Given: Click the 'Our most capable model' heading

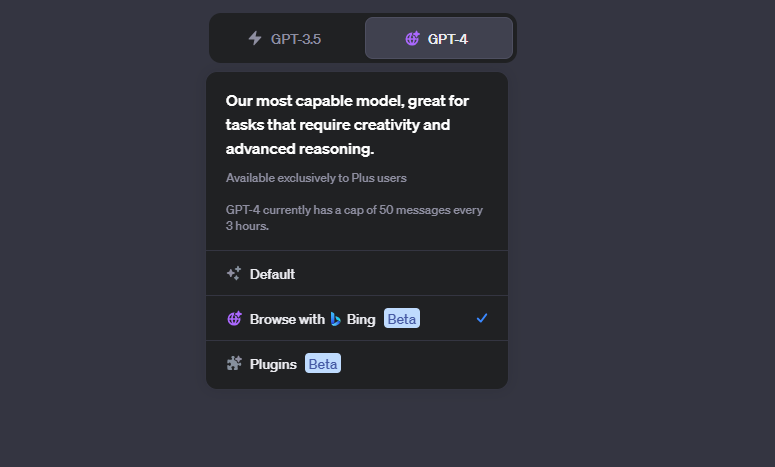Looking at the screenshot, I should [x=347, y=125].
